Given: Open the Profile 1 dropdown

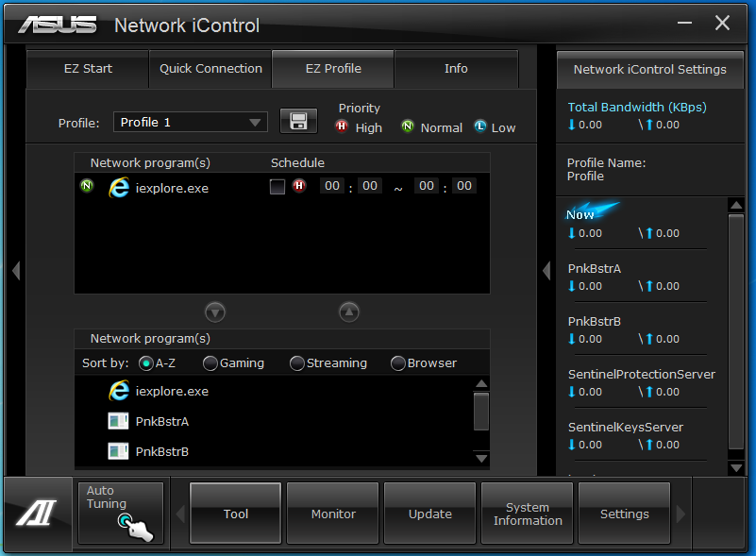Looking at the screenshot, I should tap(191, 122).
